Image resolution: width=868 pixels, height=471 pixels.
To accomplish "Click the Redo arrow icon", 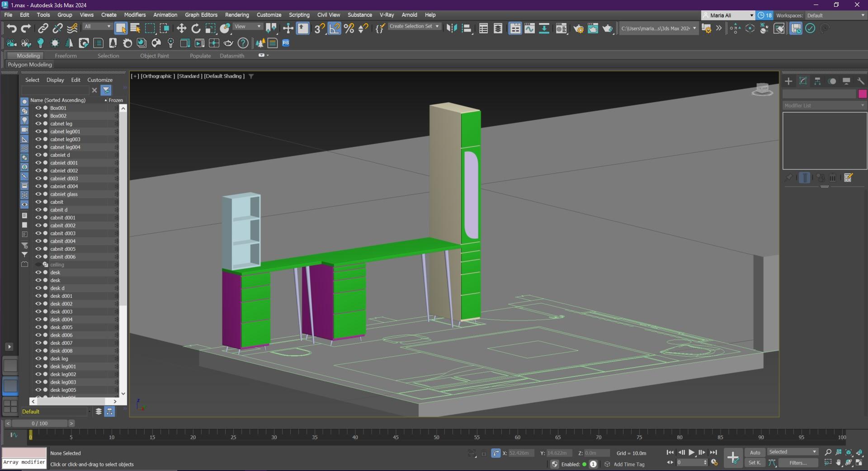I will (26, 28).
